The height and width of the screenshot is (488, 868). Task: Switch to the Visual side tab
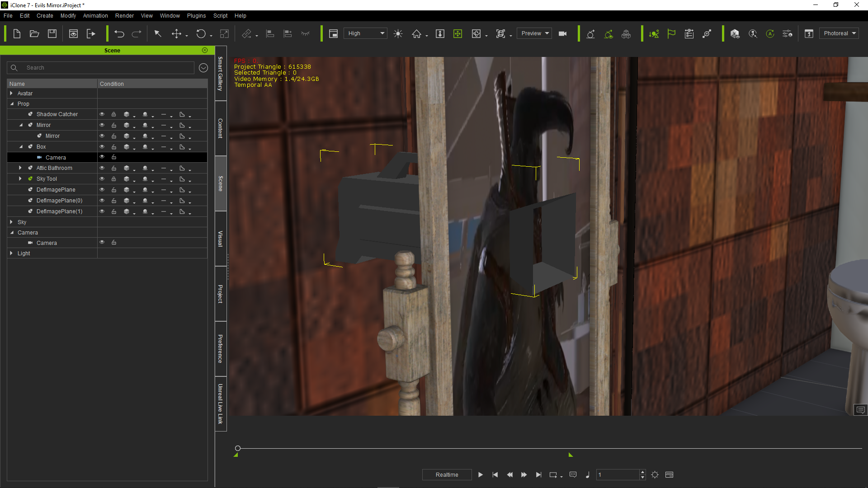(221, 239)
